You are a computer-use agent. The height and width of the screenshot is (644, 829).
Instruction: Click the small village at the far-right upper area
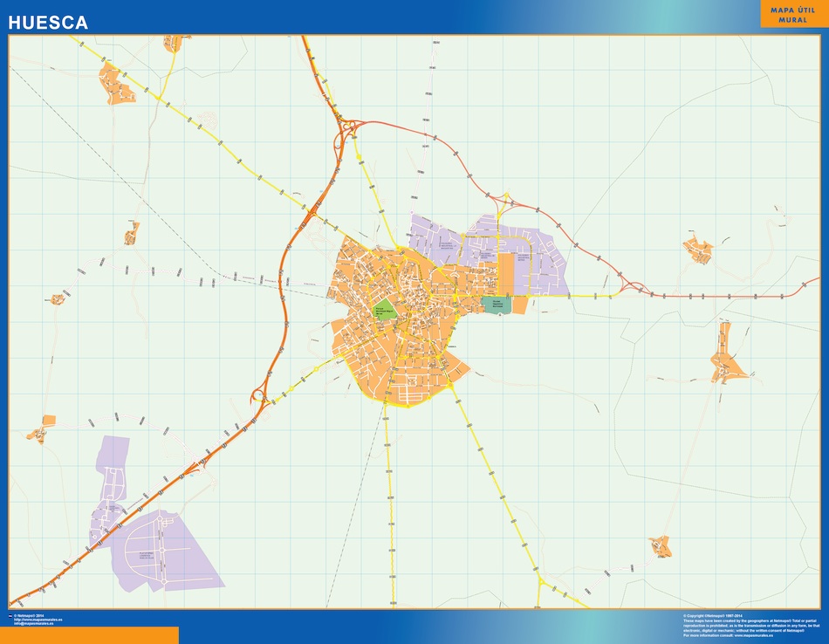[698, 250]
